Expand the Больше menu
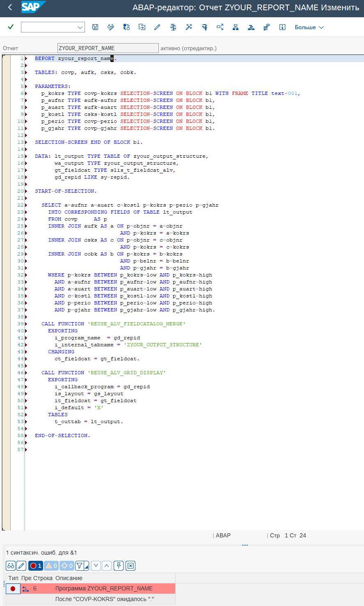This screenshot has width=364, height=606. (309, 27)
